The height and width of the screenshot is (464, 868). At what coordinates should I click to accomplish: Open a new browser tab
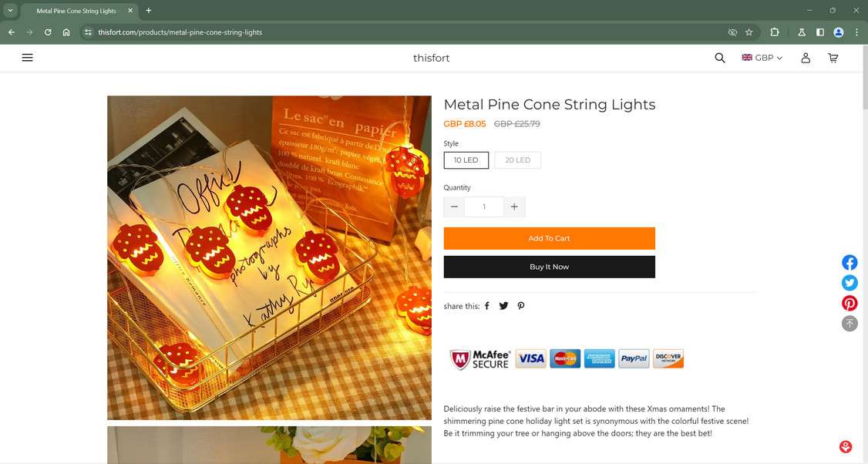click(148, 11)
